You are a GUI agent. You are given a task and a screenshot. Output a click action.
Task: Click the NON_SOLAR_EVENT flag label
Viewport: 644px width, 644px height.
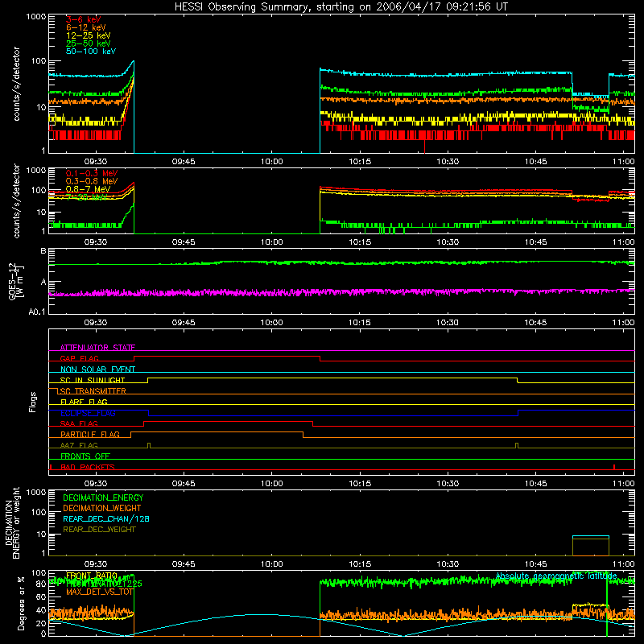pyautogui.click(x=97, y=369)
